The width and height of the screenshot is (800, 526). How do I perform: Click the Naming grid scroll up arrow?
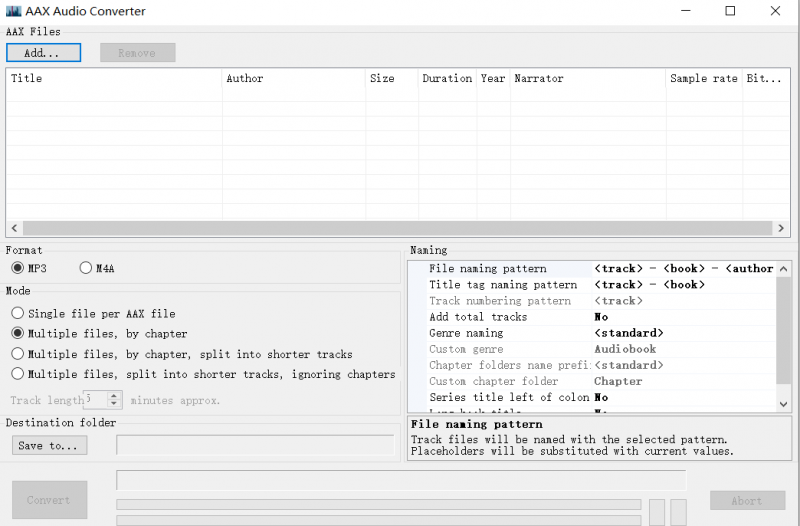[x=784, y=269]
